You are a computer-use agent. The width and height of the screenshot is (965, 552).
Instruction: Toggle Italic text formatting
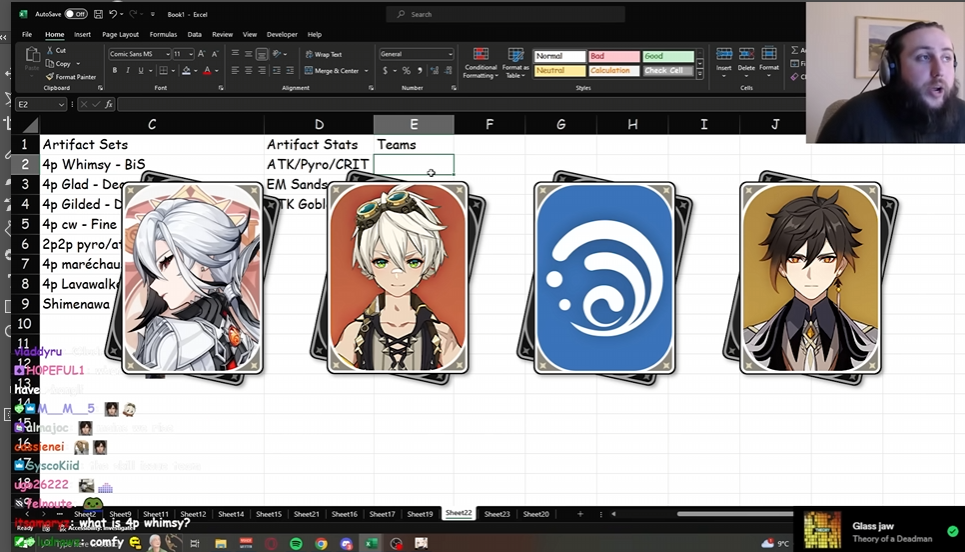coord(127,71)
